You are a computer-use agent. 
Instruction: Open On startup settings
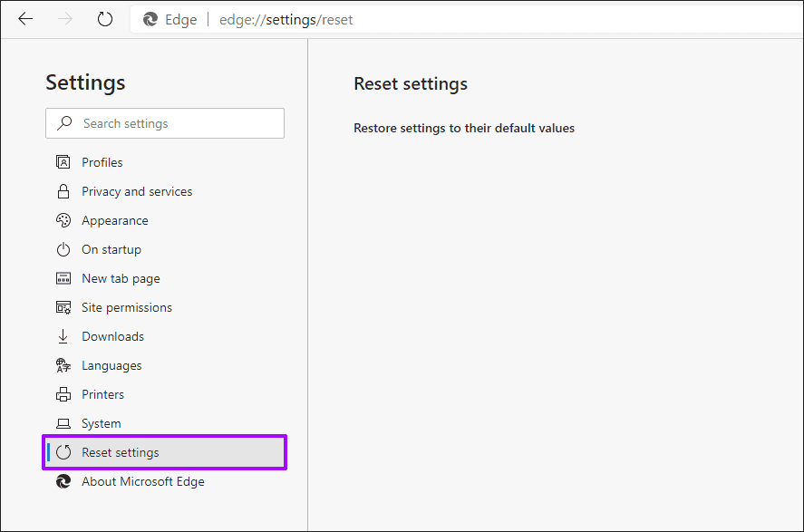click(x=111, y=249)
